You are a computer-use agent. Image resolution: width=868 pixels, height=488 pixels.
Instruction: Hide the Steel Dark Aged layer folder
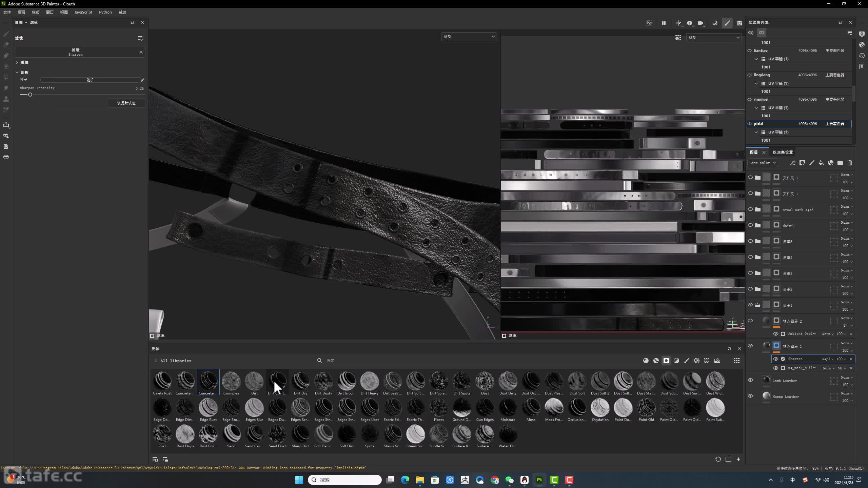point(750,209)
